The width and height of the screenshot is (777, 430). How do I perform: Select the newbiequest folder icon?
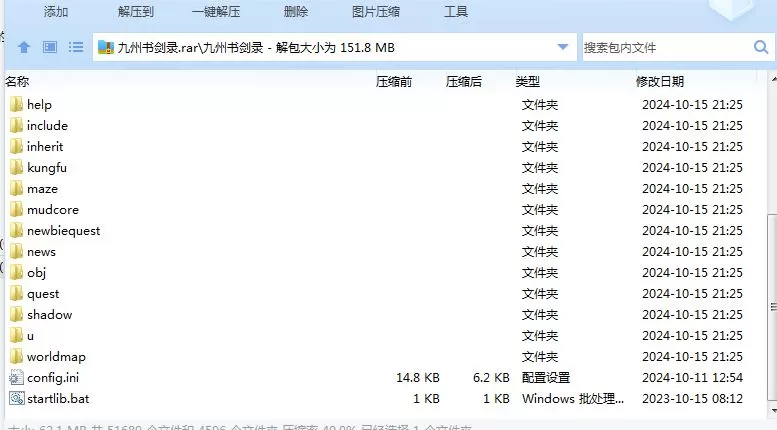pos(16,230)
